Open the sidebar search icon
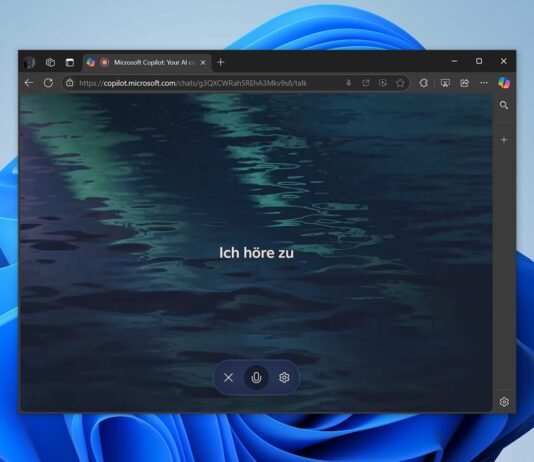The image size is (534, 462). [x=504, y=105]
